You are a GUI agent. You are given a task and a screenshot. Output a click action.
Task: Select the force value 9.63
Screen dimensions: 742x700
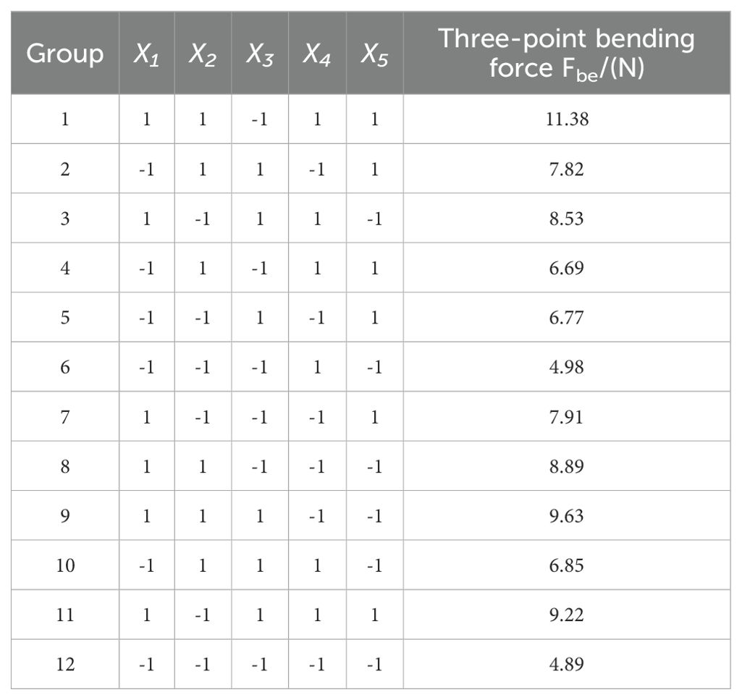coord(567,516)
